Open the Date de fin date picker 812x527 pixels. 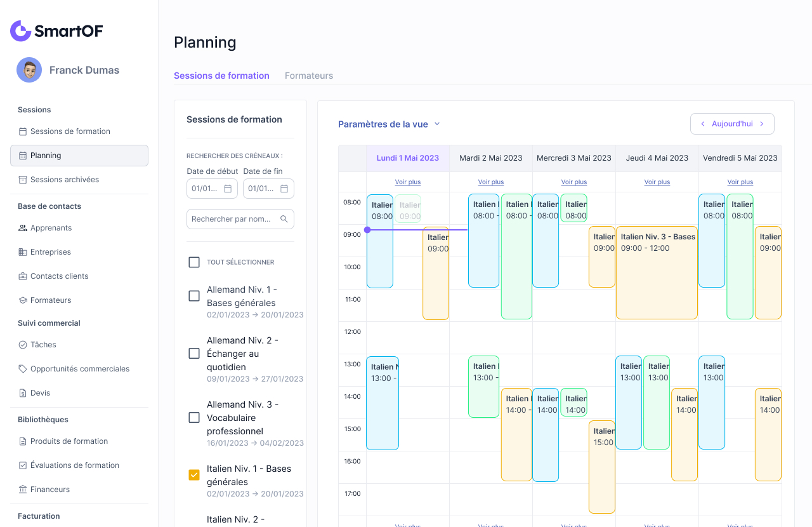tap(284, 189)
